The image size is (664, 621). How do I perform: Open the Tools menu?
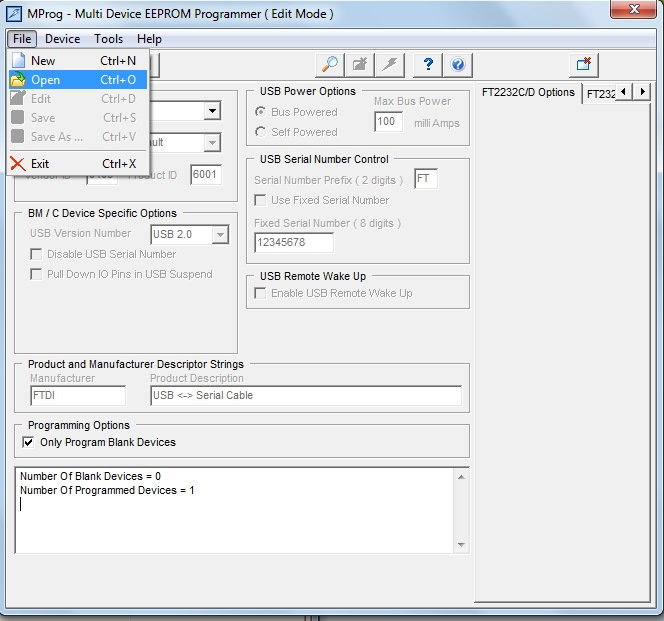point(108,39)
